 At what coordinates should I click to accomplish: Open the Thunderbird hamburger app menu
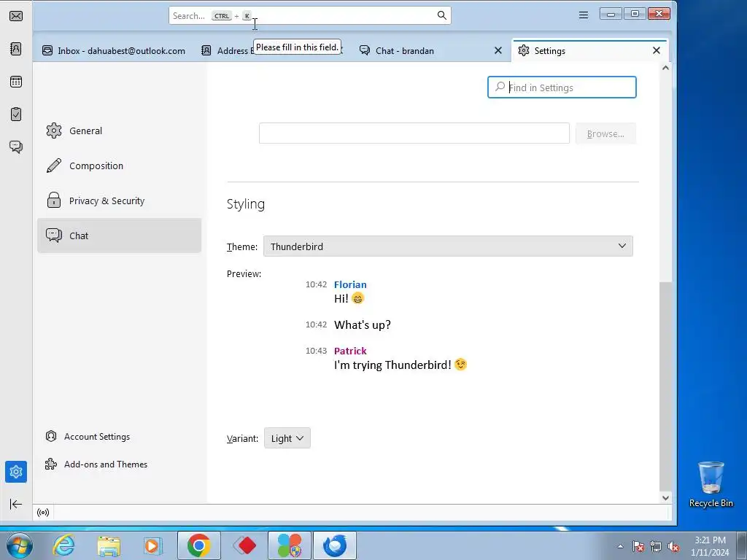[583, 15]
